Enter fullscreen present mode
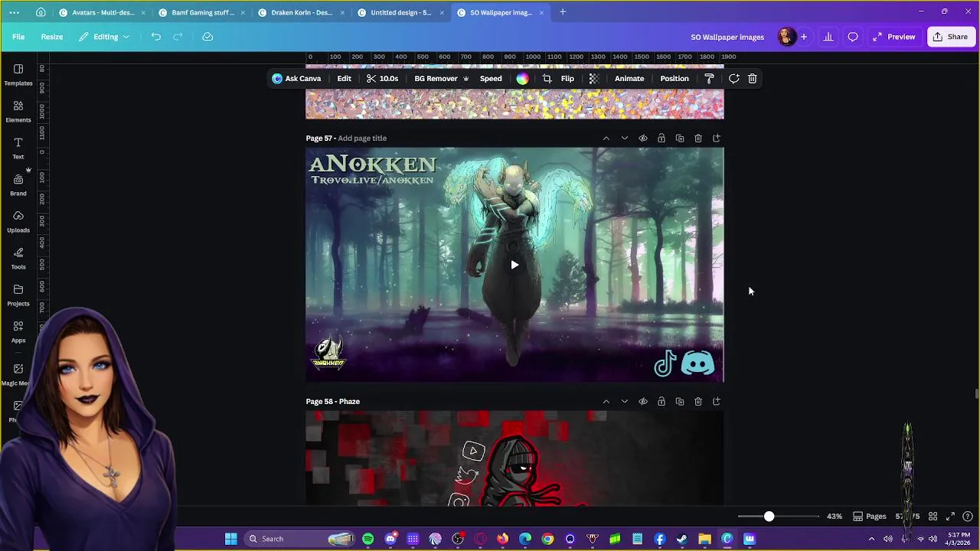The image size is (980, 551). [x=950, y=517]
